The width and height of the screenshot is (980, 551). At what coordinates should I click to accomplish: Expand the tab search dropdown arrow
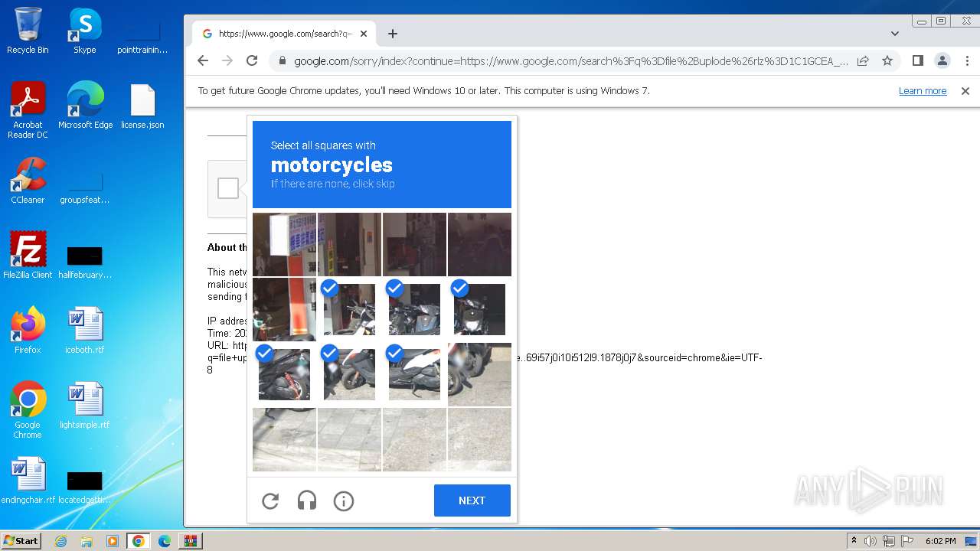[x=895, y=34]
